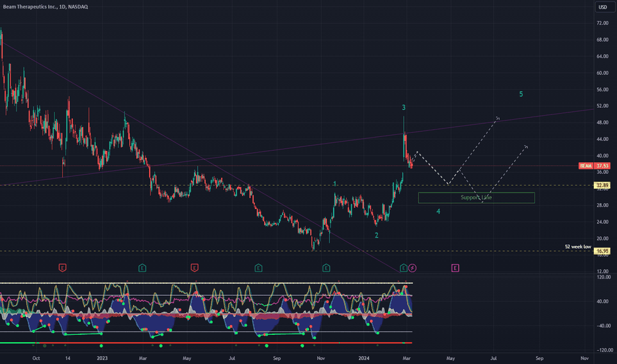
Task: Click the 68.00 price axis label
Action: (602, 40)
